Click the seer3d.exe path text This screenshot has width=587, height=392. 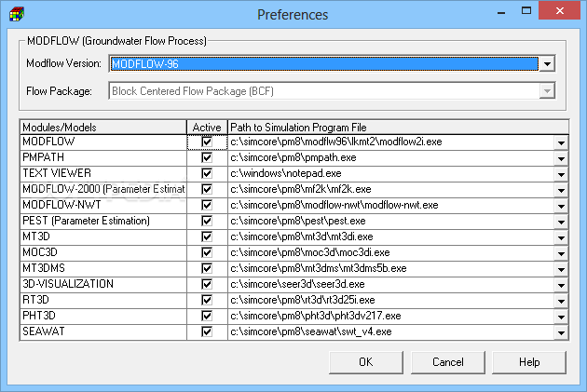(x=297, y=284)
